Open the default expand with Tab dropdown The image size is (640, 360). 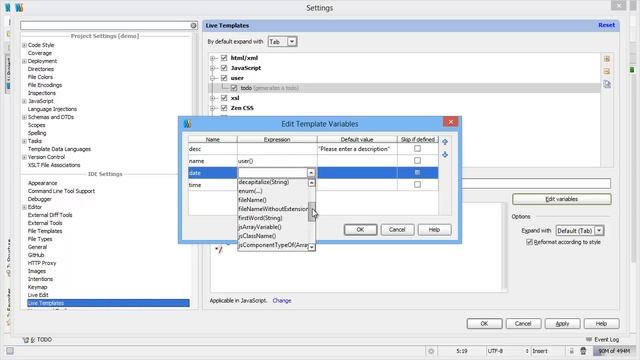pyautogui.click(x=292, y=42)
